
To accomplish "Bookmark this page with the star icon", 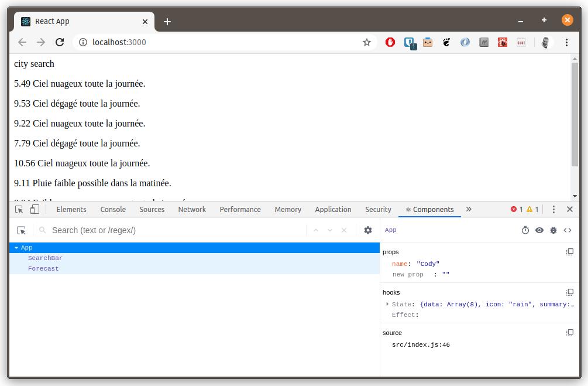I will (367, 42).
